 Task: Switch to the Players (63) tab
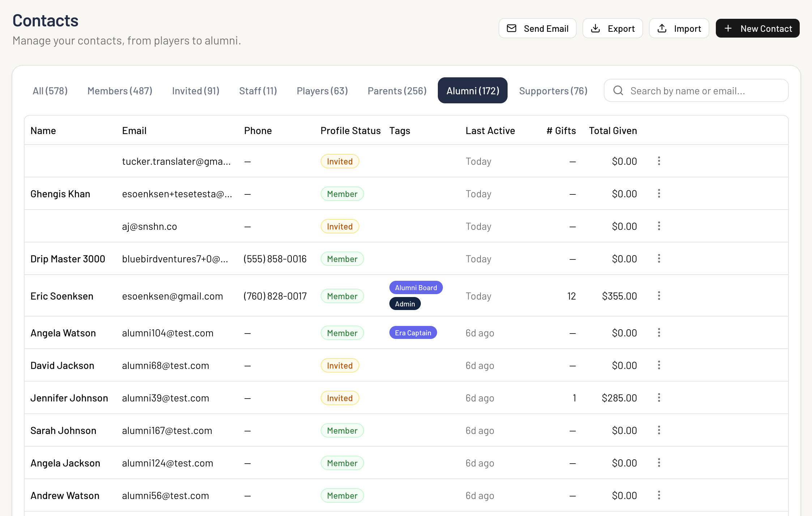click(x=322, y=91)
